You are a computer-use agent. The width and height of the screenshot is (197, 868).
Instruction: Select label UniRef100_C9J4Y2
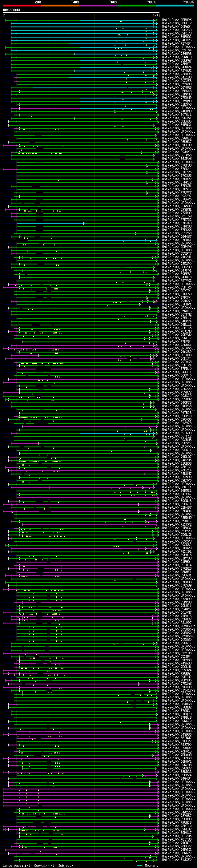pos(176,152)
